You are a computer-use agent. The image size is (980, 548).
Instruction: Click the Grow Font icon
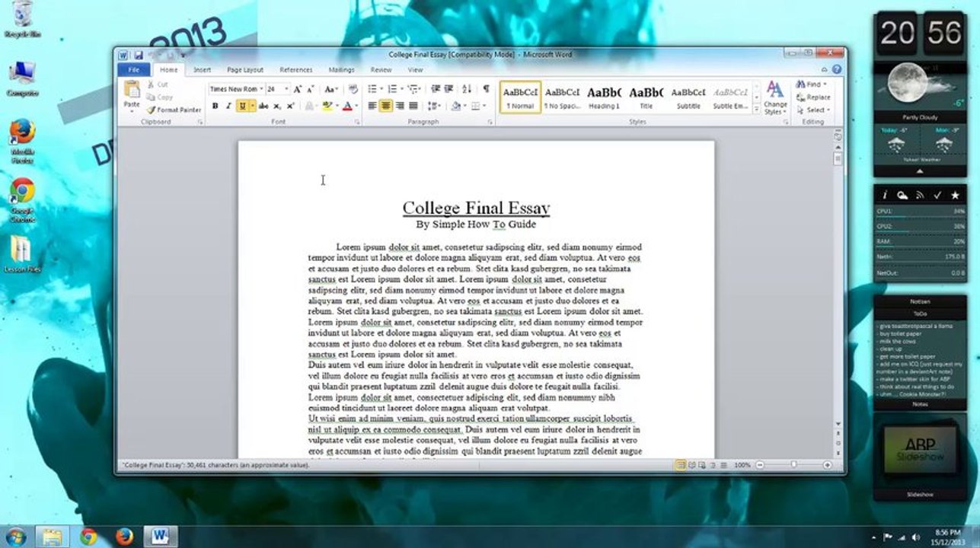[298, 89]
